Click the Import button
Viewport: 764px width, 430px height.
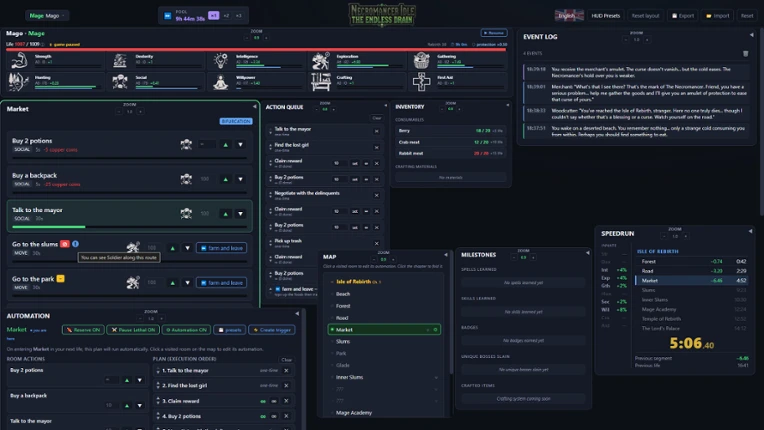[x=718, y=16]
